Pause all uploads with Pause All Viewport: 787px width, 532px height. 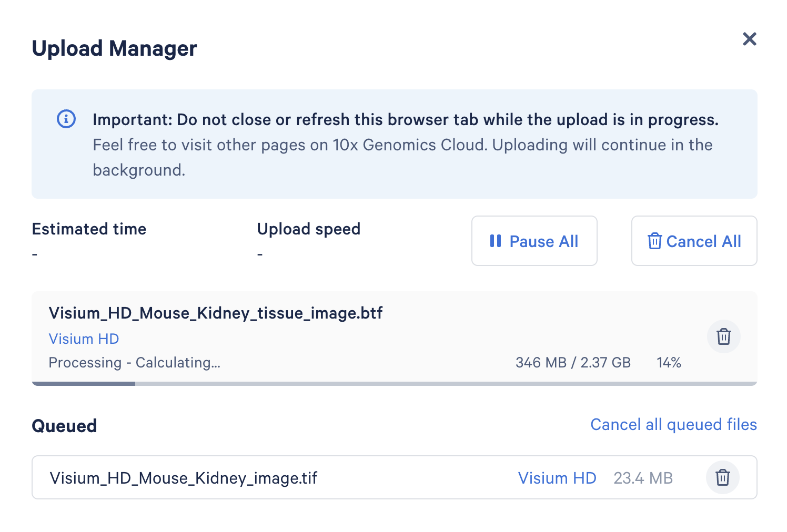pyautogui.click(x=534, y=241)
